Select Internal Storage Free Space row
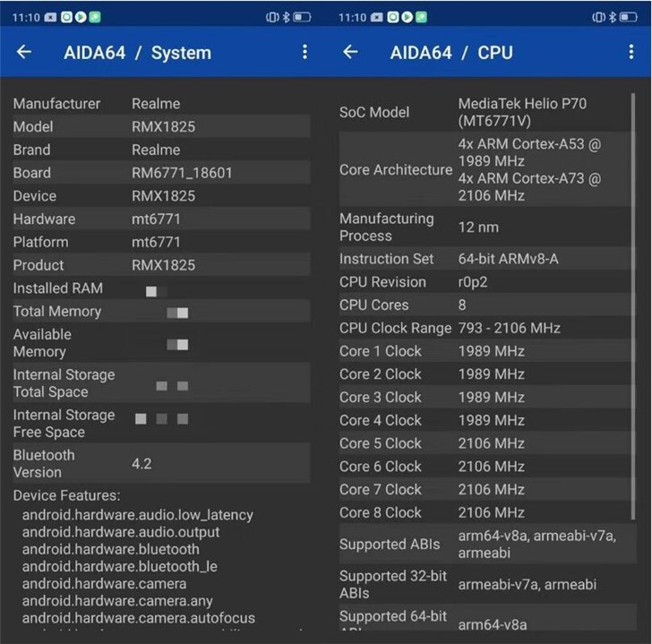This screenshot has width=652, height=644. (x=161, y=424)
